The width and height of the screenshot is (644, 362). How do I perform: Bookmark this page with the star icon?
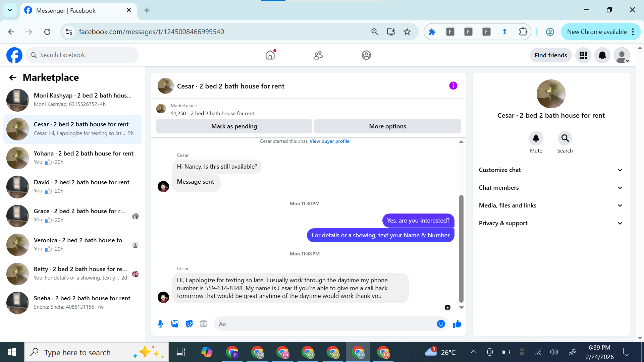click(407, 32)
